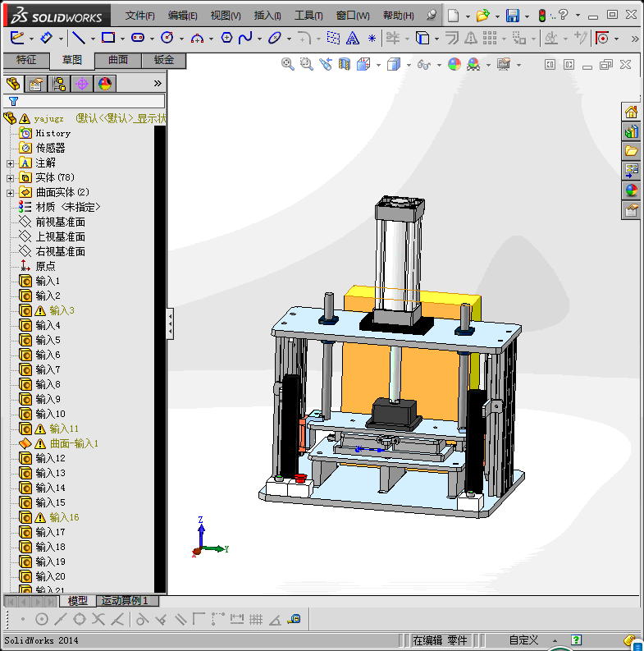Select the Spline sketch tool
This screenshot has height=651, width=644.
tap(245, 39)
